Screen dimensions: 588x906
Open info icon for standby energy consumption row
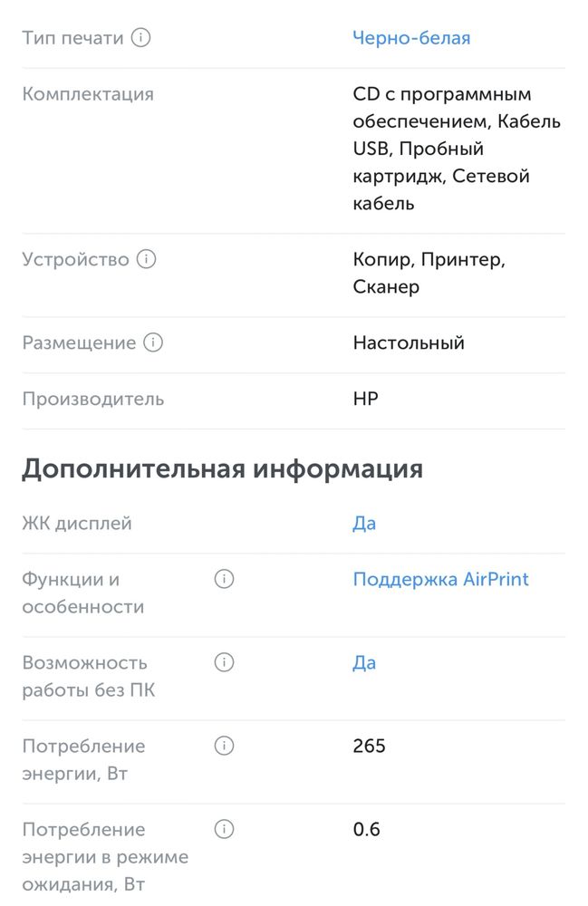click(224, 829)
